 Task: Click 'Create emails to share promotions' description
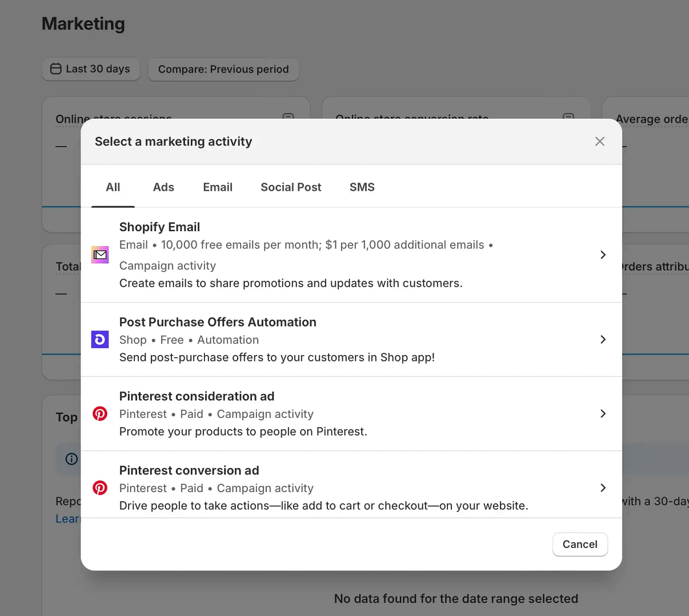291,283
